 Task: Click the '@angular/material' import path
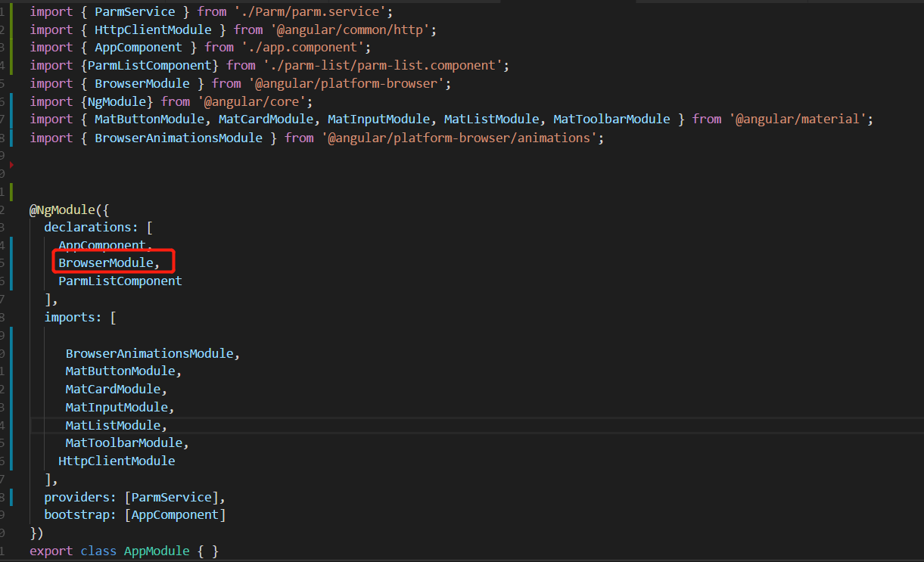point(800,119)
